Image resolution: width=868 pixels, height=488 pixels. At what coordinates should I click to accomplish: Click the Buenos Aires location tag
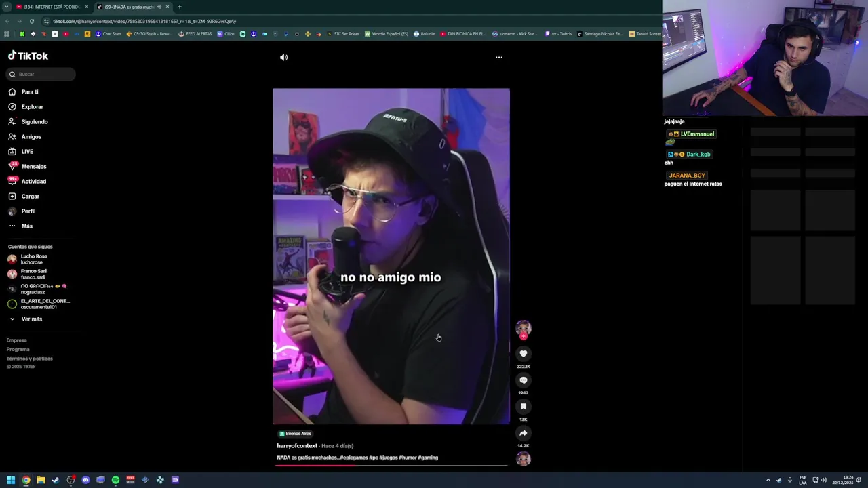pos(295,434)
